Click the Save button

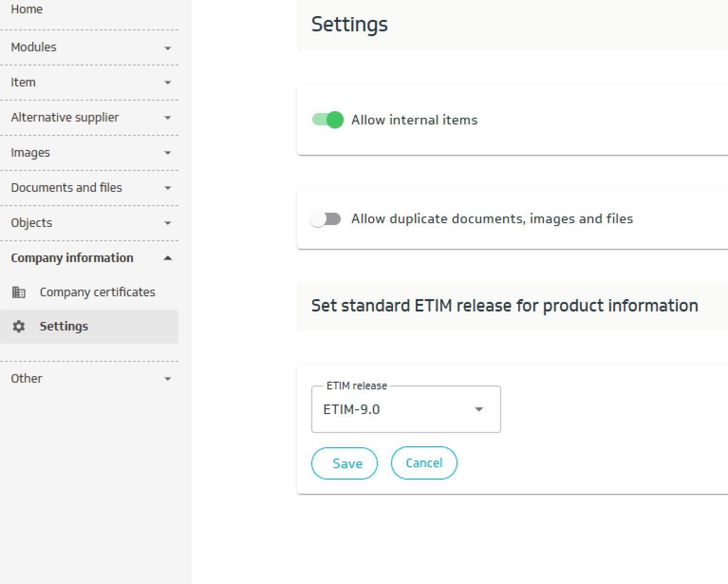345,463
